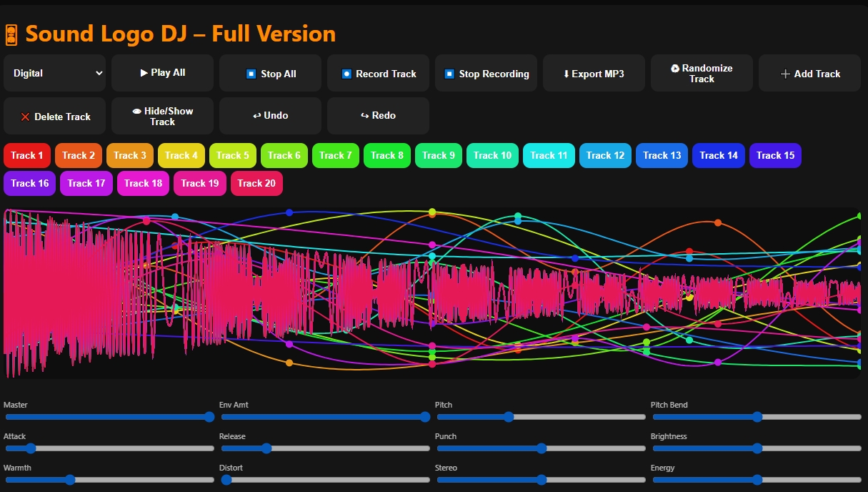This screenshot has width=868, height=492.
Task: Open the Digital sound type dropdown
Action: (55, 73)
